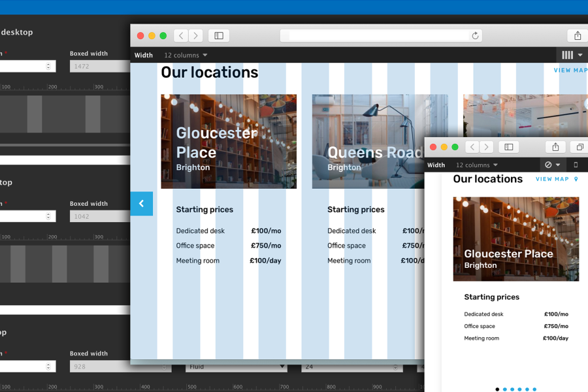
Task: Click the reload icon in the large browser's address bar
Action: [x=475, y=36]
